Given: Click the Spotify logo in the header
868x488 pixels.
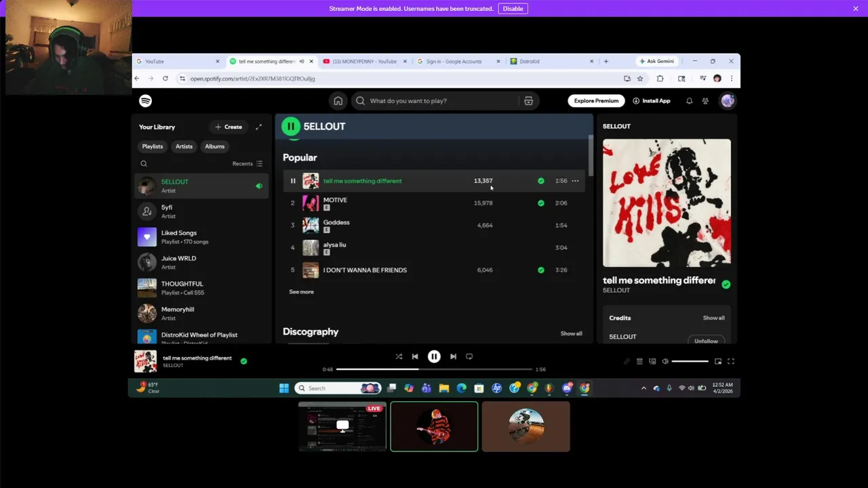Looking at the screenshot, I should point(145,101).
